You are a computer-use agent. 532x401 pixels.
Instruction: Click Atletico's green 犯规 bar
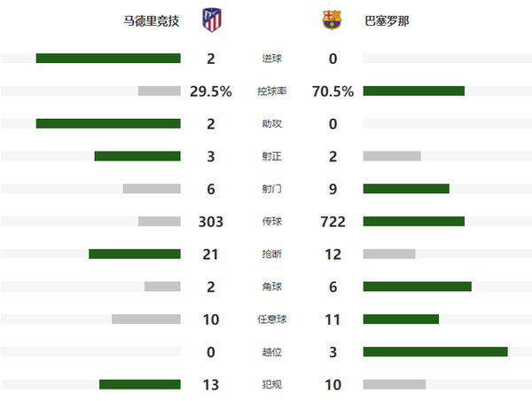click(140, 384)
